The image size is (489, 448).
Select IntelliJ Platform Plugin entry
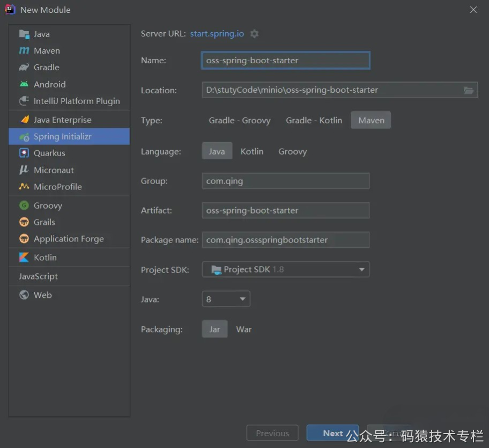click(x=69, y=101)
